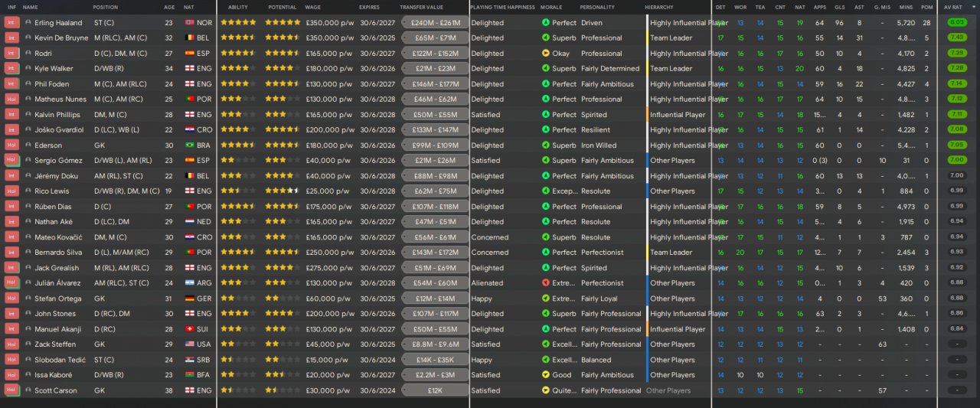Click Stefan Ortega's Fairly Loyal personality
This screenshot has width=980, height=408.
click(599, 299)
